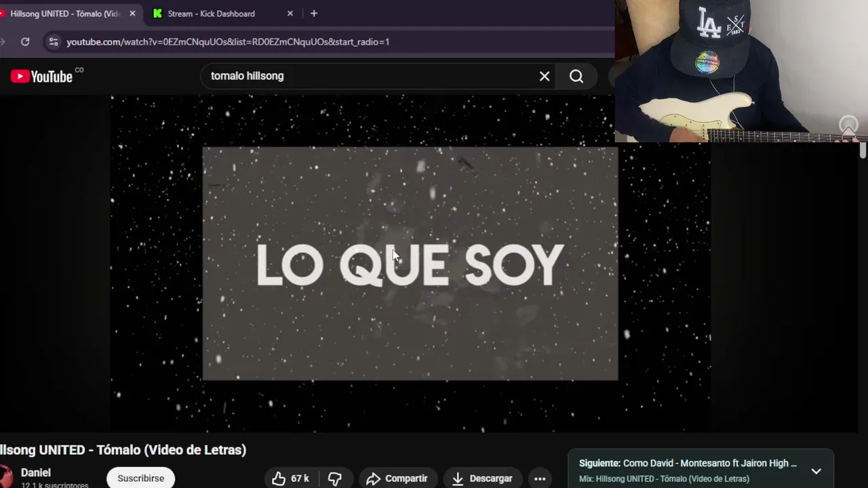Click the Siguiente: Como David text
Screen dimensions: 868x488
[688, 464]
